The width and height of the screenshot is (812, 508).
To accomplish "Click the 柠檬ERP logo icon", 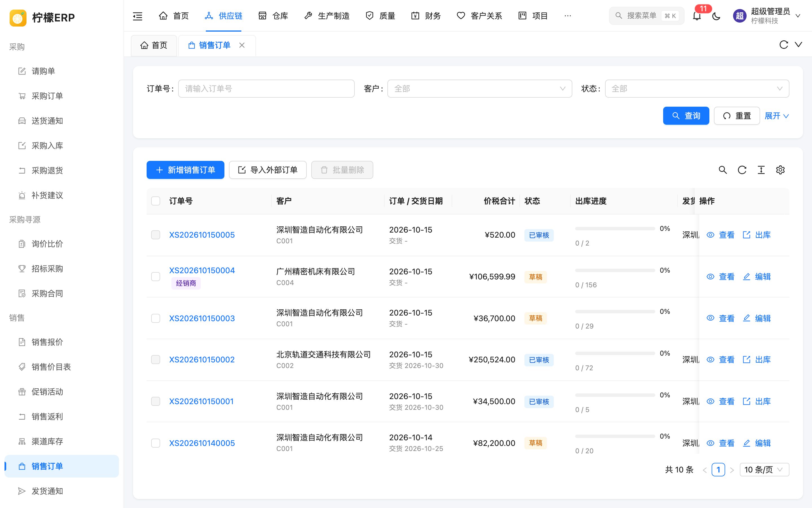I will 18,18.
